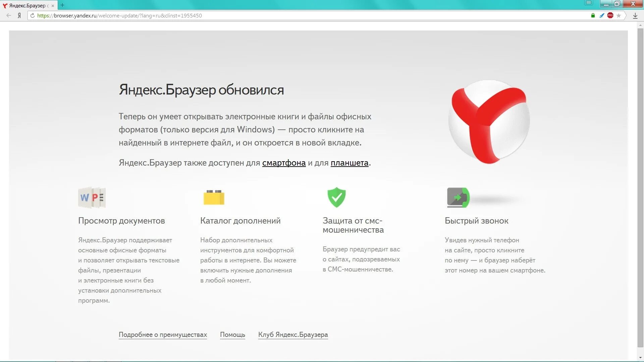Click the quick call phone icon
This screenshot has width=644, height=362.
tap(458, 197)
